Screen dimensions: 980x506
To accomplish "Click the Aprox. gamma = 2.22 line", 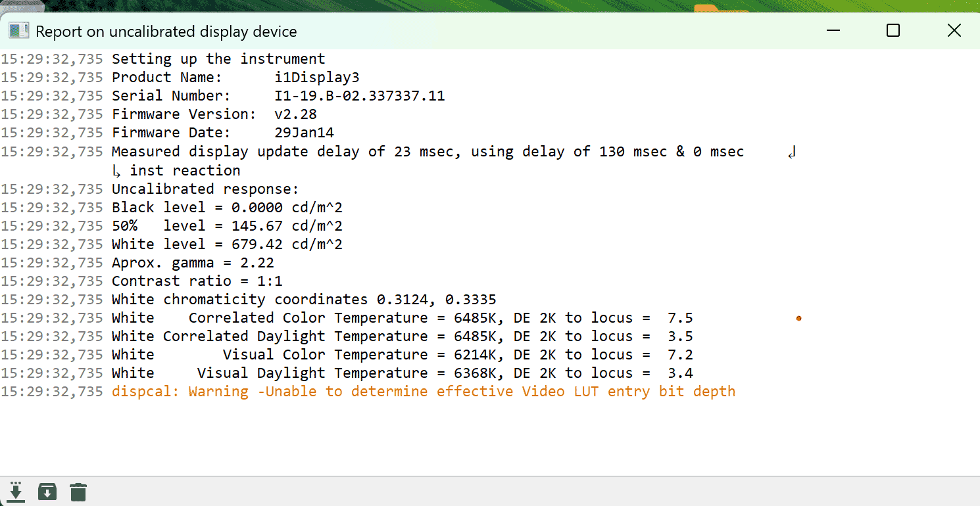I will tap(193, 263).
